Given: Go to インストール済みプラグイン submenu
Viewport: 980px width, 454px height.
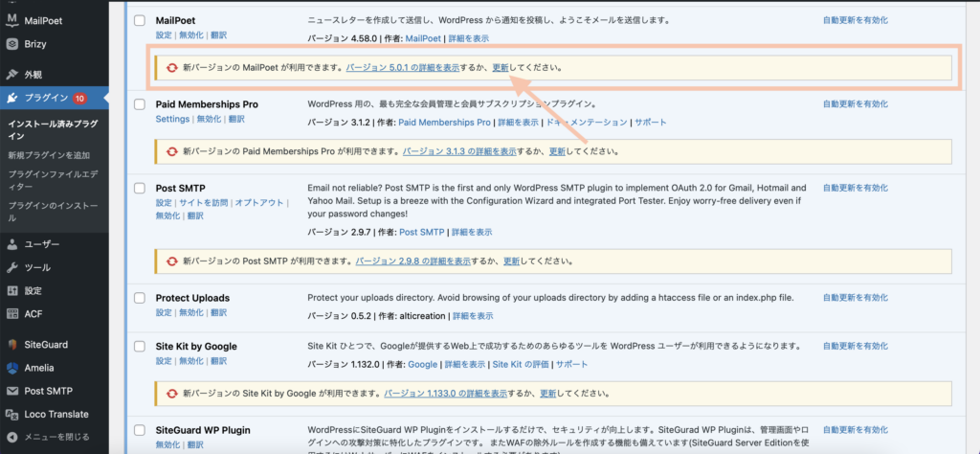Looking at the screenshot, I should (53, 130).
